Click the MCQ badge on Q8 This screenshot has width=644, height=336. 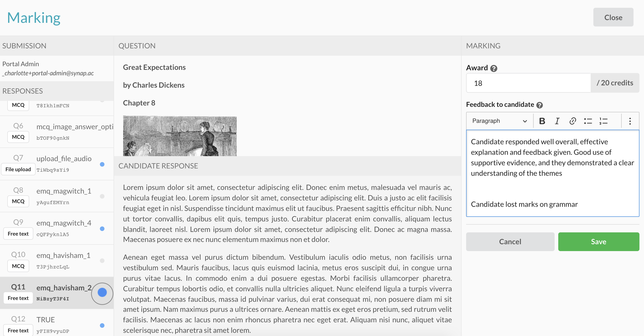point(18,201)
